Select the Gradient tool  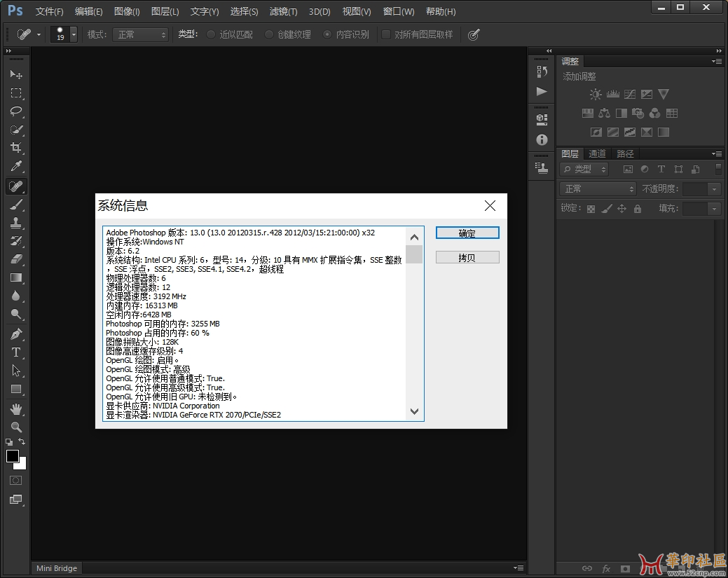(x=16, y=277)
